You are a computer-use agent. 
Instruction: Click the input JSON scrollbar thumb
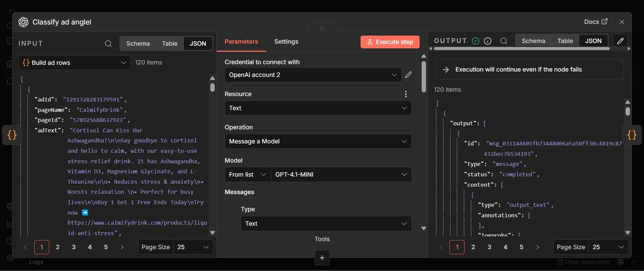[212, 88]
